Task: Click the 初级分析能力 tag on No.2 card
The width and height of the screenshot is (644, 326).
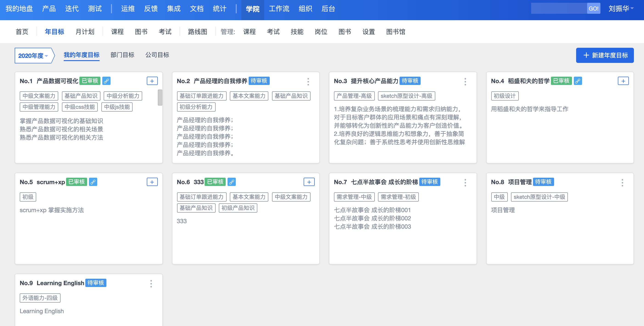Action: (x=196, y=107)
